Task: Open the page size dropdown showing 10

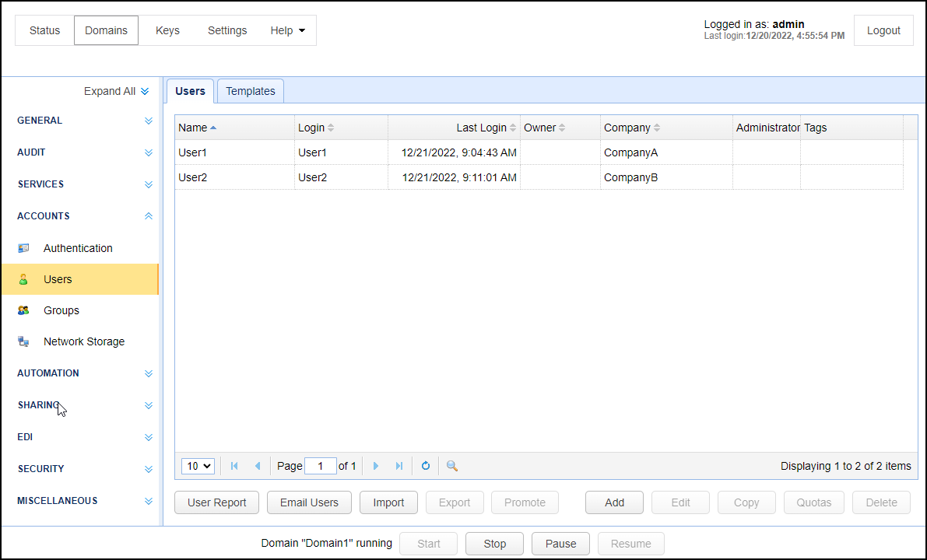Action: tap(198, 466)
